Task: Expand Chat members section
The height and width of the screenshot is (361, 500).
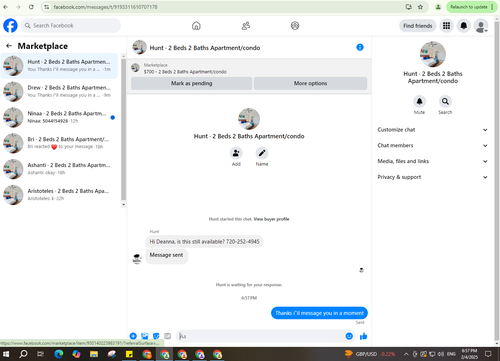Action: 433,145
